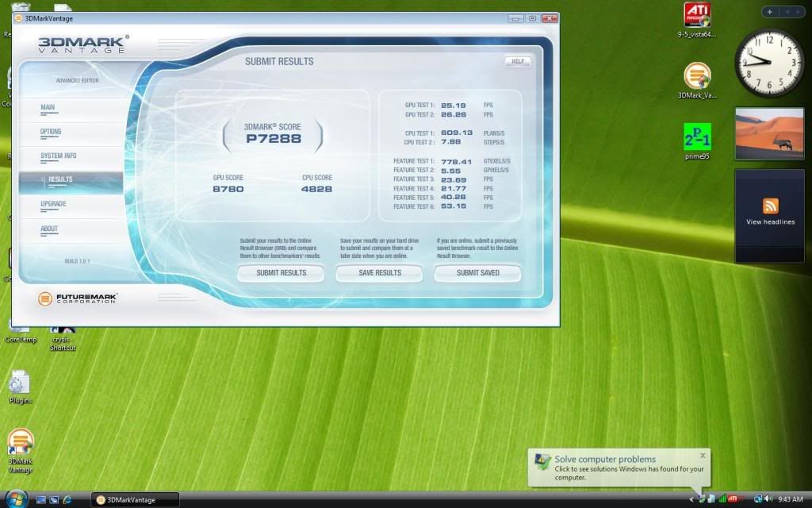The height and width of the screenshot is (508, 812).
Task: Click the Help button
Action: pos(518,61)
